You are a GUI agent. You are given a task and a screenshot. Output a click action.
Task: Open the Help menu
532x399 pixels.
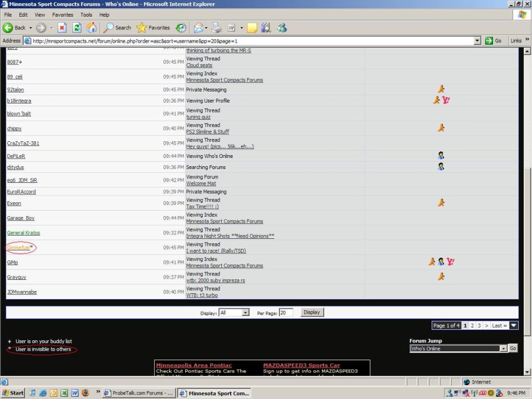(x=104, y=14)
